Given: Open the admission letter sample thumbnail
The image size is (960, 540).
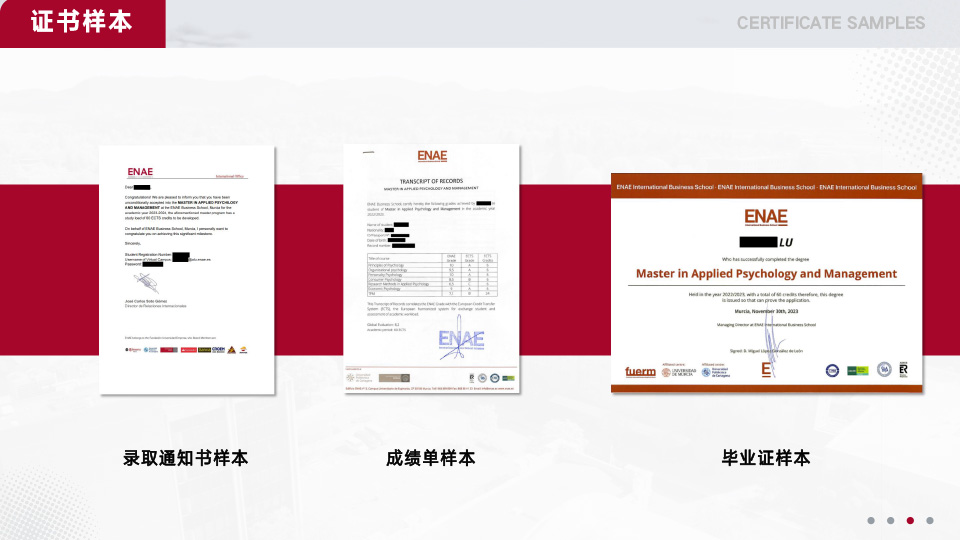Looking at the screenshot, I should [x=187, y=269].
